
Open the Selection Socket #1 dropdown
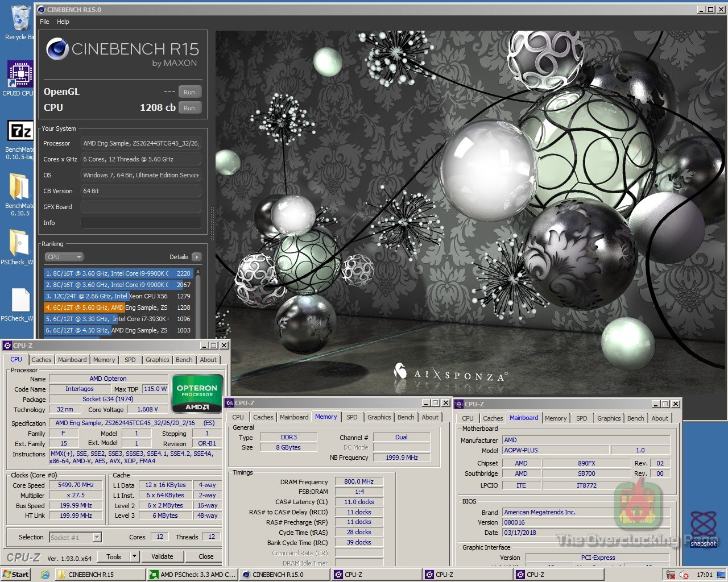(75, 537)
